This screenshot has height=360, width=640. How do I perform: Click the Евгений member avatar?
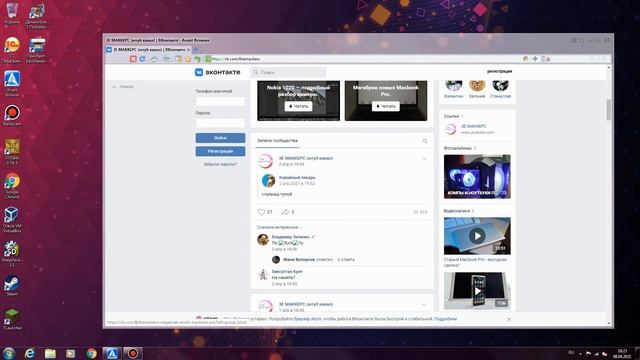477,85
